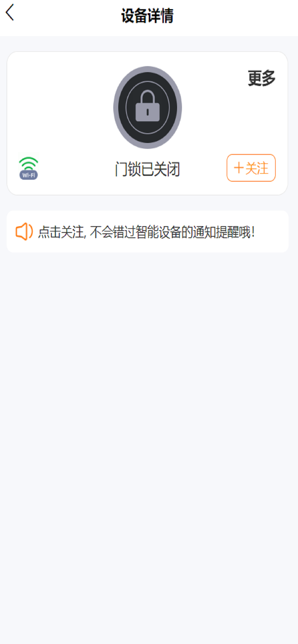
Task: Tap the orange speaker notification icon
Action: (24, 231)
